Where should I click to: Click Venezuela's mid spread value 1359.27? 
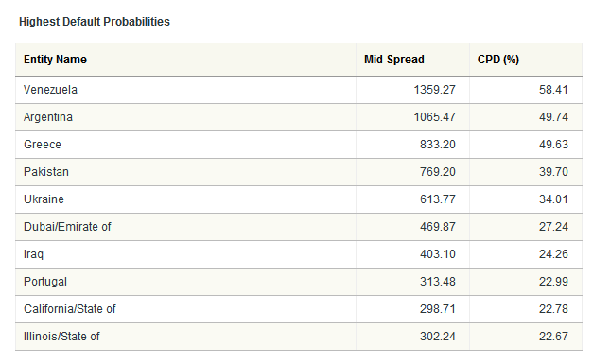434,90
